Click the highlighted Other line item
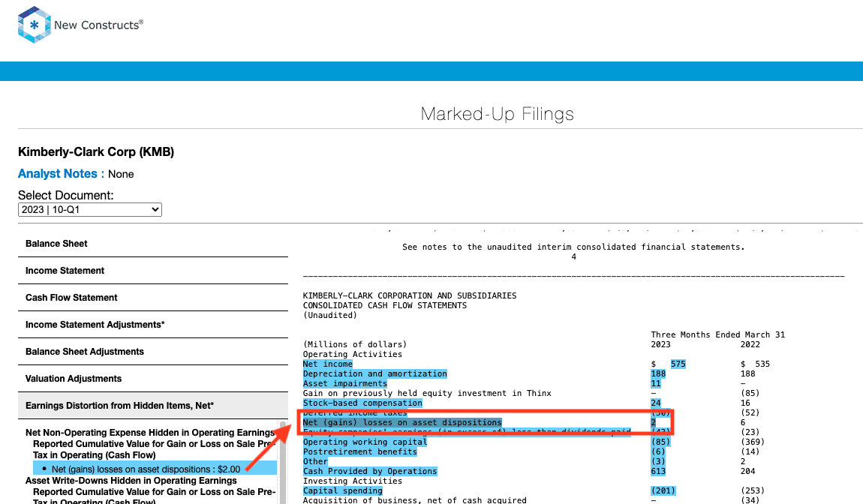The image size is (863, 504). (x=315, y=462)
